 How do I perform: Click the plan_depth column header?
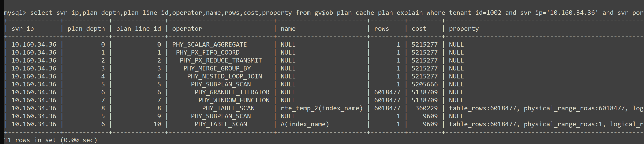click(86, 29)
